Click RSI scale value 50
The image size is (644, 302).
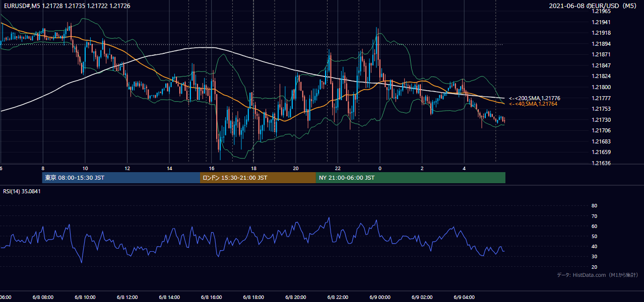point(594,236)
